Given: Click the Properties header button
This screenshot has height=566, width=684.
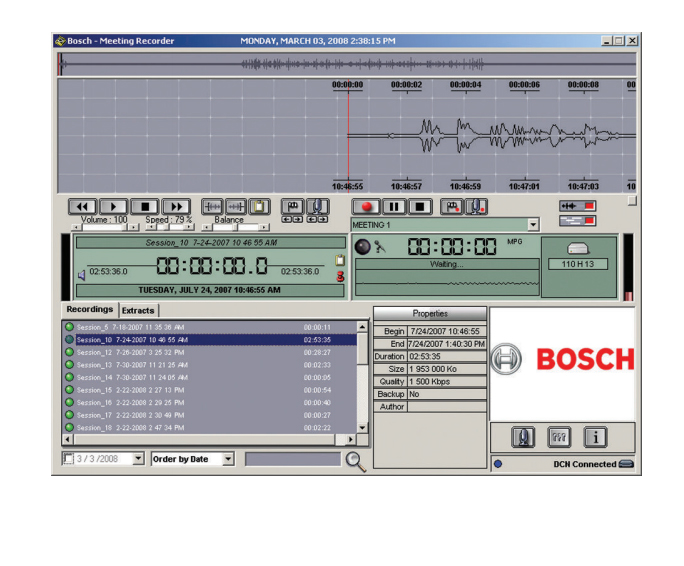Looking at the screenshot, I should pos(430,313).
